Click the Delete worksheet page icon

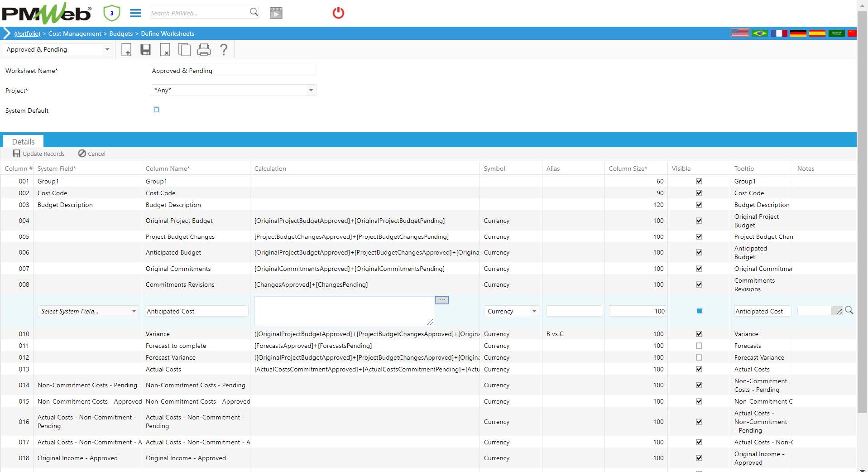point(165,49)
